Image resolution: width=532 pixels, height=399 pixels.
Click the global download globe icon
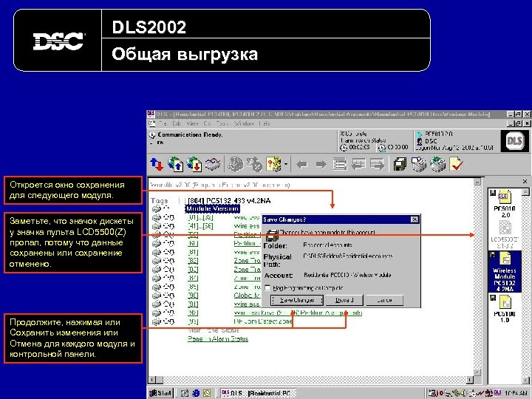194,164
